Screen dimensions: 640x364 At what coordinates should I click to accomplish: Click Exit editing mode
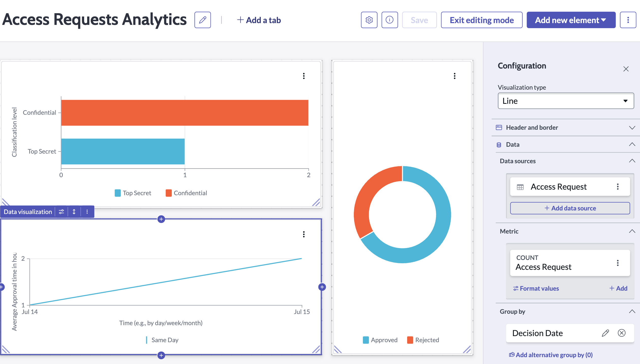(481, 20)
